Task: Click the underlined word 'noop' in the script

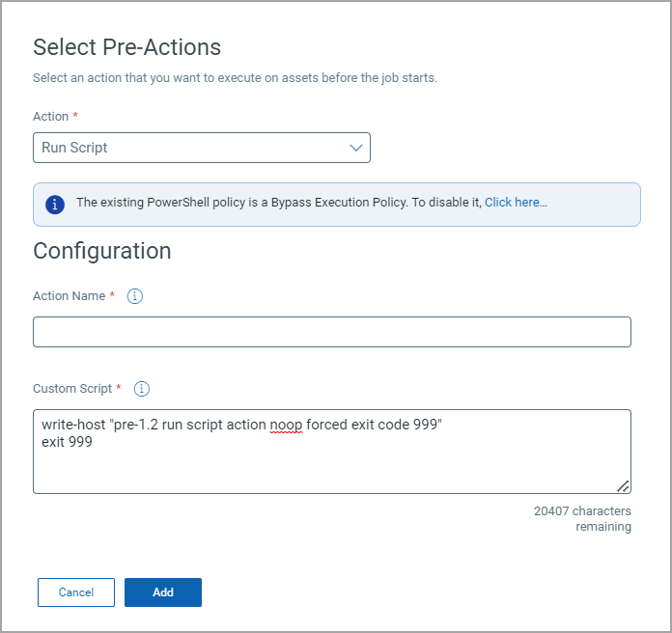Action: [286, 426]
